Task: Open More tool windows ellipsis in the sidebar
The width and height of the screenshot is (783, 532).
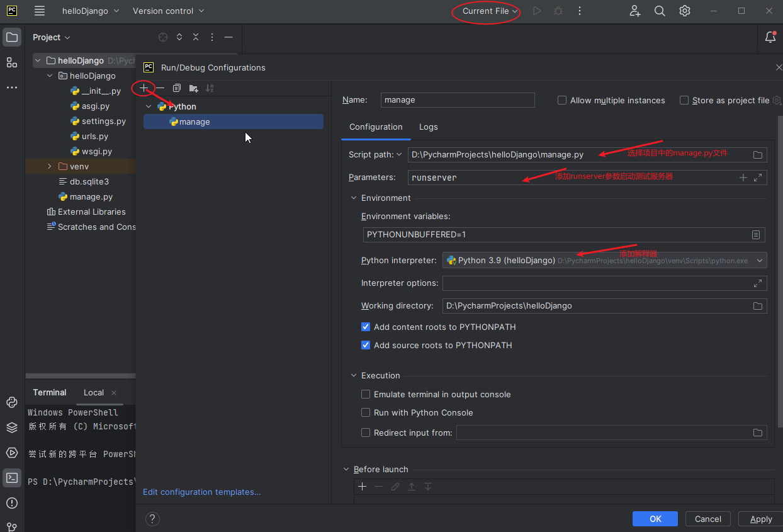Action: pos(12,88)
